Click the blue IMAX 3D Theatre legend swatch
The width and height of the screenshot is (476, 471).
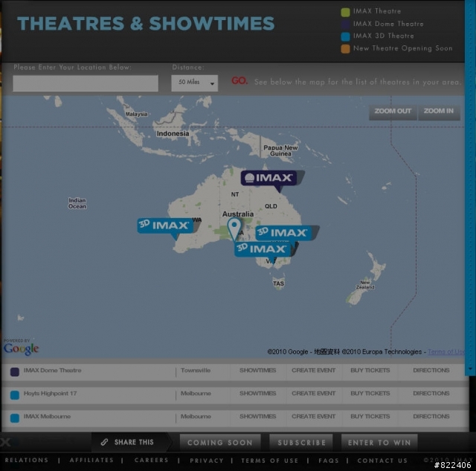click(x=345, y=36)
